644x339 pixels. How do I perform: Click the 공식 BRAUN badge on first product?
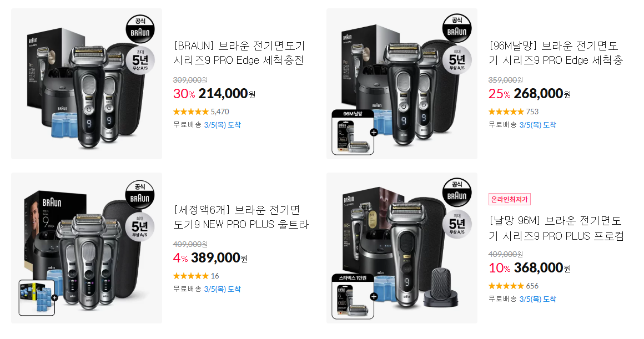pyautogui.click(x=140, y=29)
